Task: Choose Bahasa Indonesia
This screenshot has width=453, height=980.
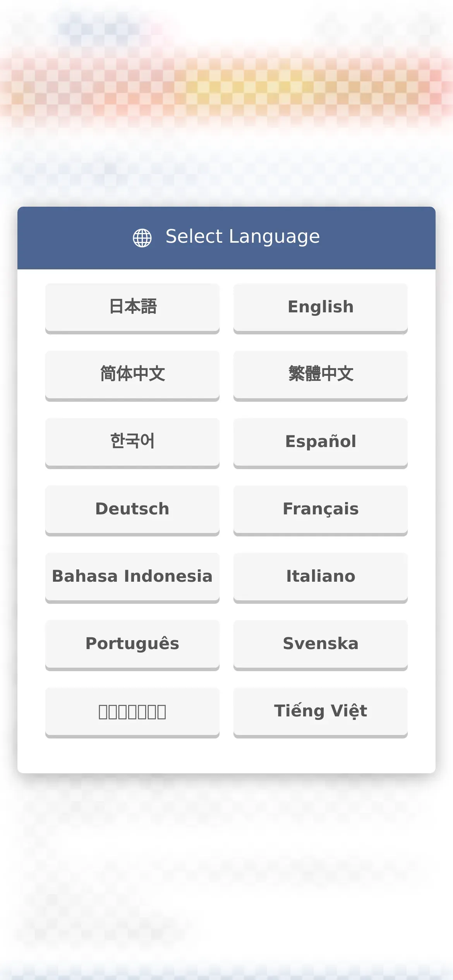Action: coord(132,578)
